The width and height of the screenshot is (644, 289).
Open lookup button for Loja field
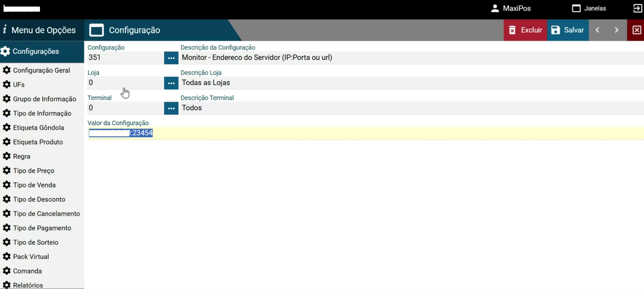point(171,83)
